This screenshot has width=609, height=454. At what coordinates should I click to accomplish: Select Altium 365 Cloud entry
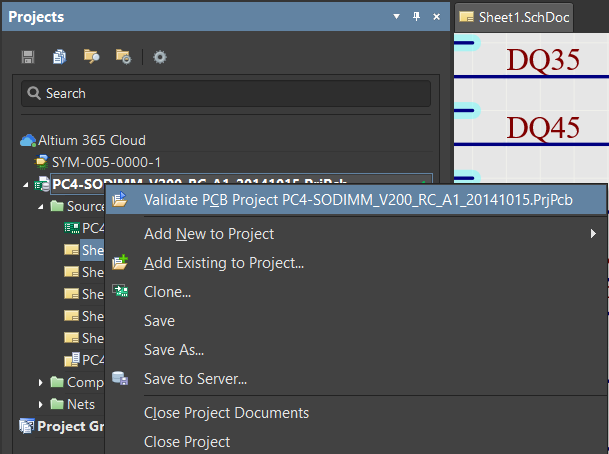coord(92,140)
